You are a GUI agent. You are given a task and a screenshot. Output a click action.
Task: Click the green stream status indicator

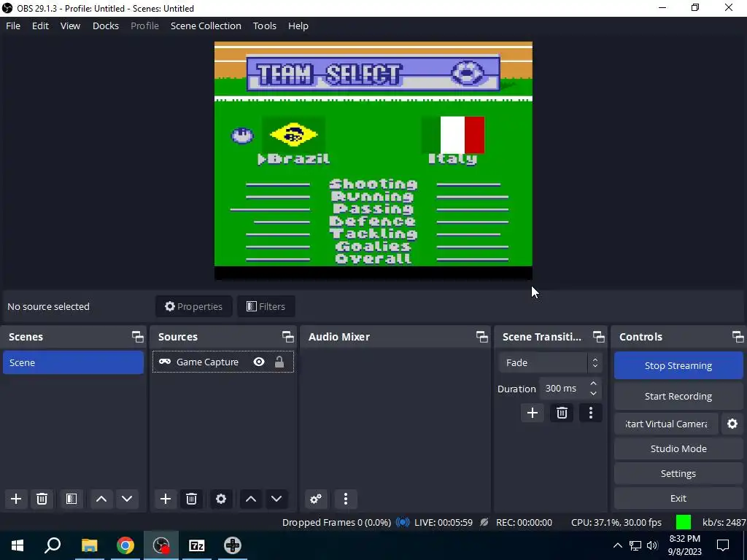click(x=683, y=522)
